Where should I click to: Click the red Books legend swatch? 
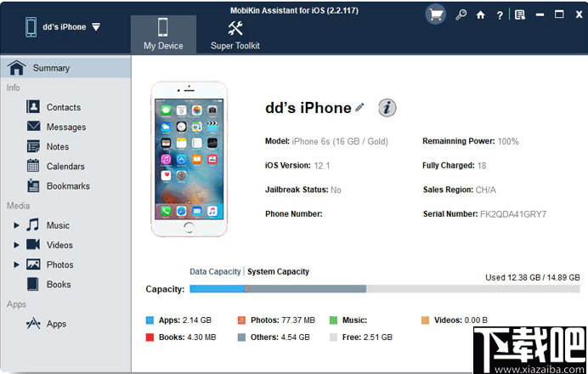click(x=150, y=337)
